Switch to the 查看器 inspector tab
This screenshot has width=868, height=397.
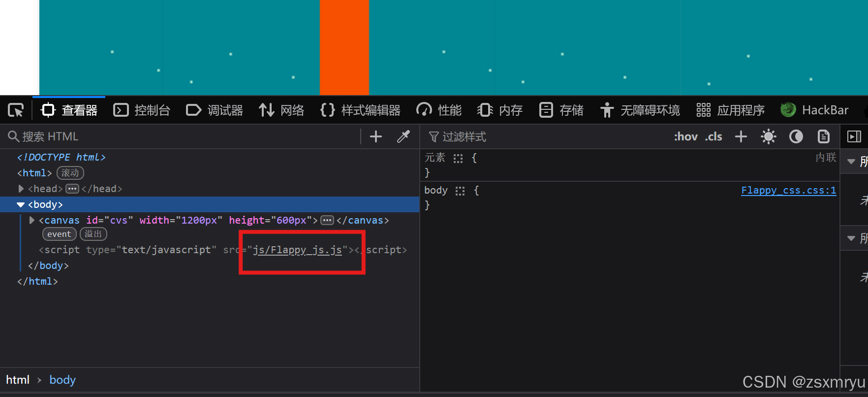point(69,110)
